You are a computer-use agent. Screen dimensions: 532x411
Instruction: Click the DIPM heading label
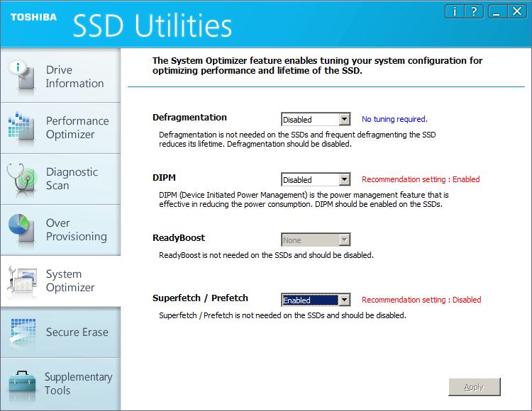click(165, 178)
